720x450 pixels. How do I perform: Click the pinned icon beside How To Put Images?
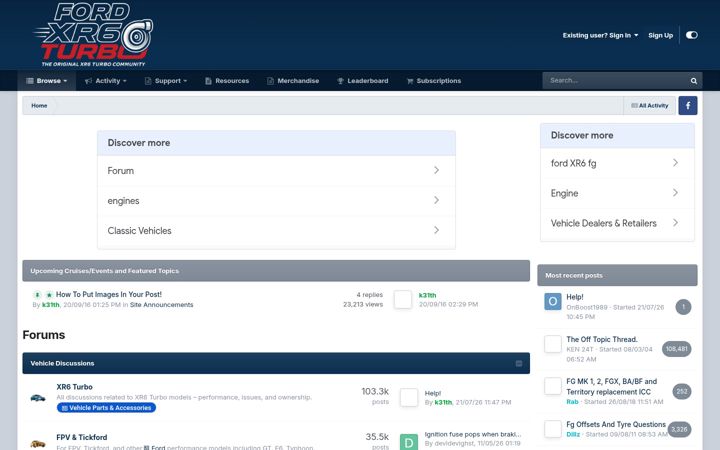click(x=37, y=295)
